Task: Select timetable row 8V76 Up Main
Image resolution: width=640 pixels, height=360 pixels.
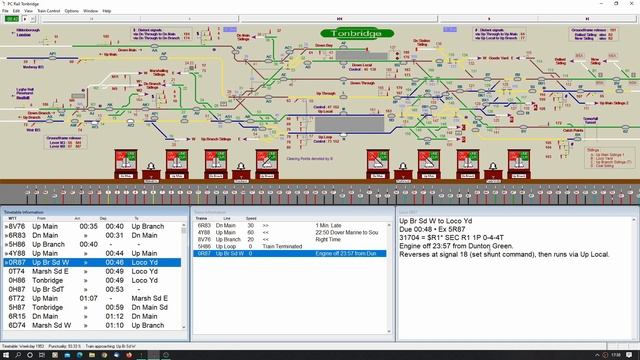Action: tap(92, 226)
